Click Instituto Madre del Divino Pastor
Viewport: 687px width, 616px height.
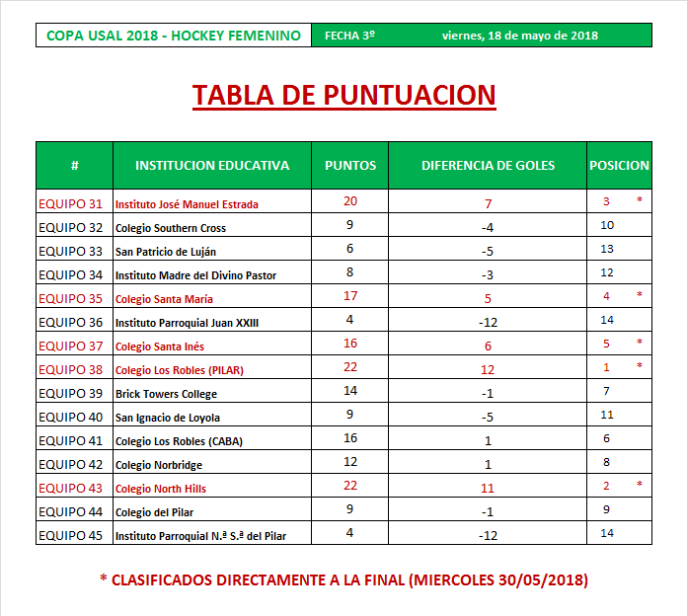click(x=195, y=275)
